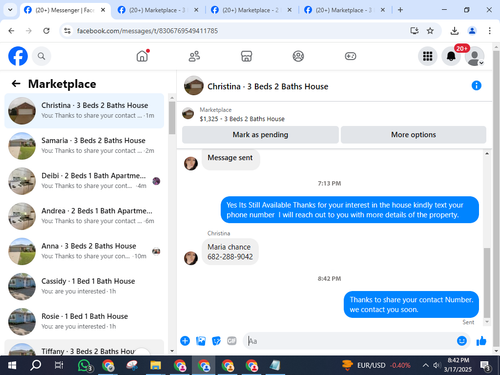Reload the page
The height and width of the screenshot is (375, 500).
tap(46, 31)
